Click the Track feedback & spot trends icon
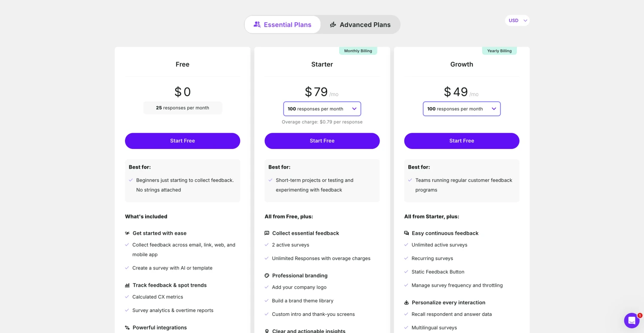The image size is (644, 333). (127, 285)
